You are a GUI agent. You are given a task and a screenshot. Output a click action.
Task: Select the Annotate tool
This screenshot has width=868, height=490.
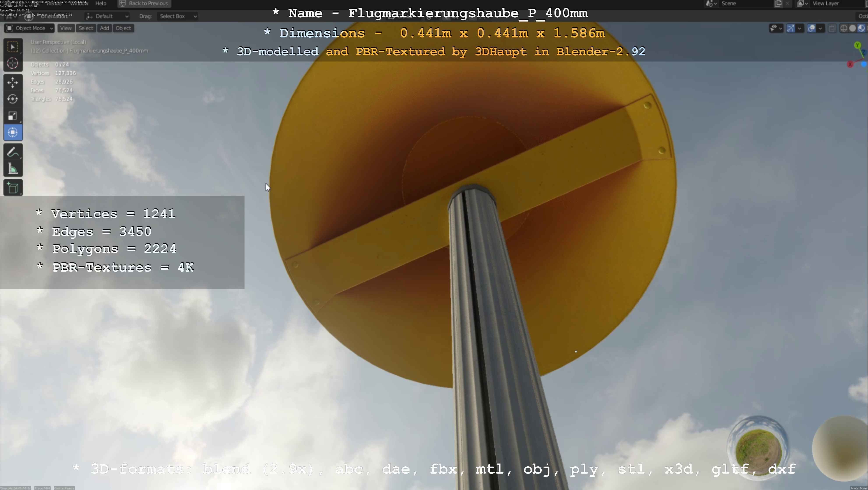pos(13,152)
